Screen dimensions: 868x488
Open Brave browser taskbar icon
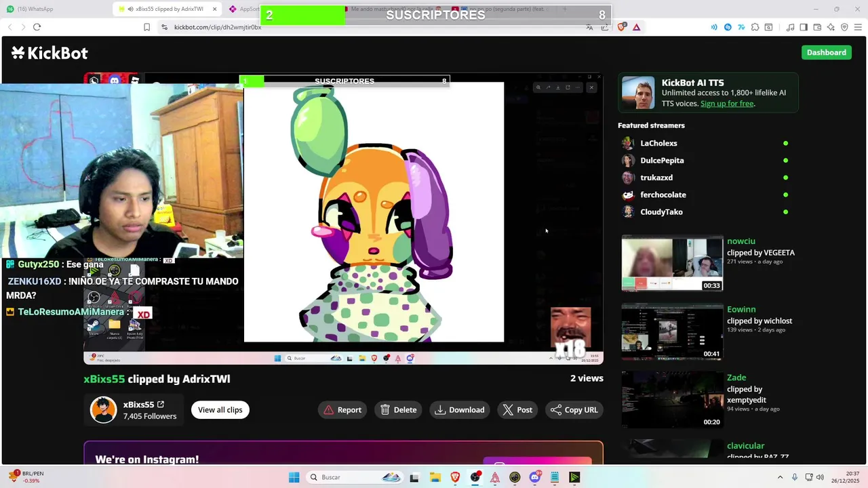tap(455, 477)
